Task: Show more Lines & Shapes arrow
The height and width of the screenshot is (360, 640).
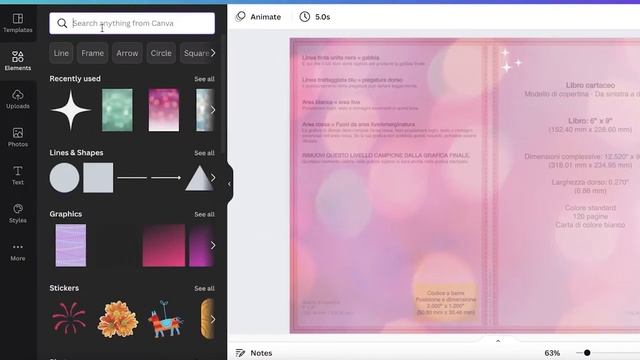Action: pos(213,178)
